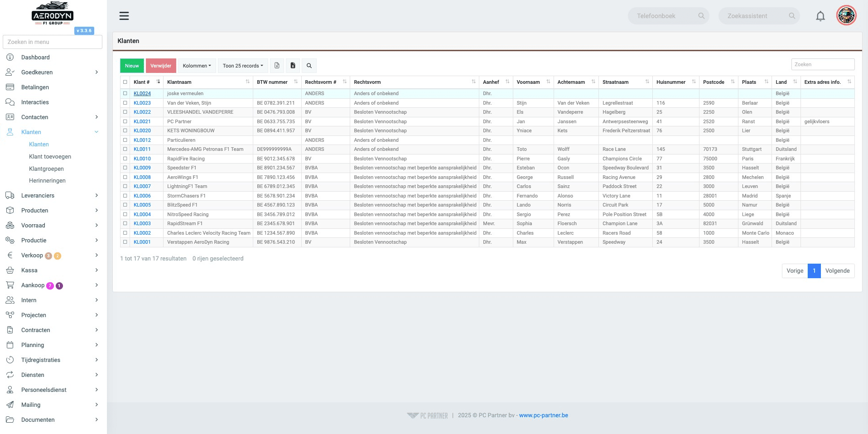
Task: Open the notifications bell
Action: coord(820,16)
